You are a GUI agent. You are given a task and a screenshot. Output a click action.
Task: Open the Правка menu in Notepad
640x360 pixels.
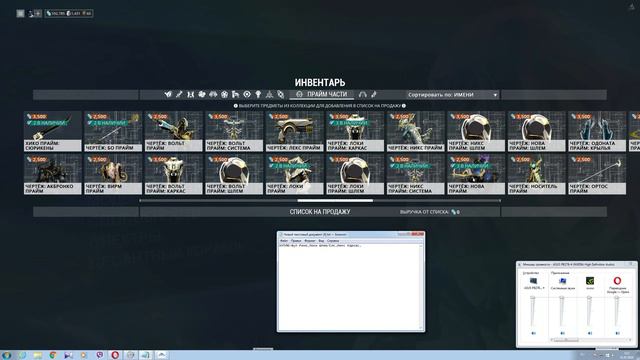click(x=296, y=241)
